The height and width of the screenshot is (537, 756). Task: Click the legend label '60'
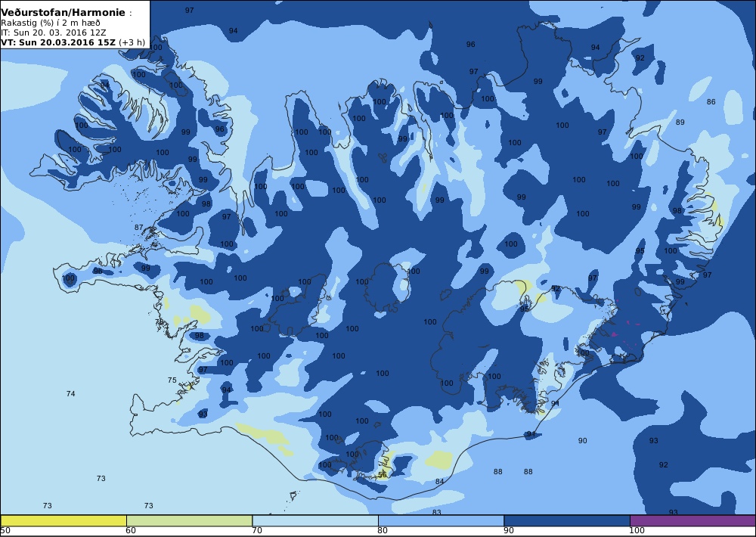131,531
